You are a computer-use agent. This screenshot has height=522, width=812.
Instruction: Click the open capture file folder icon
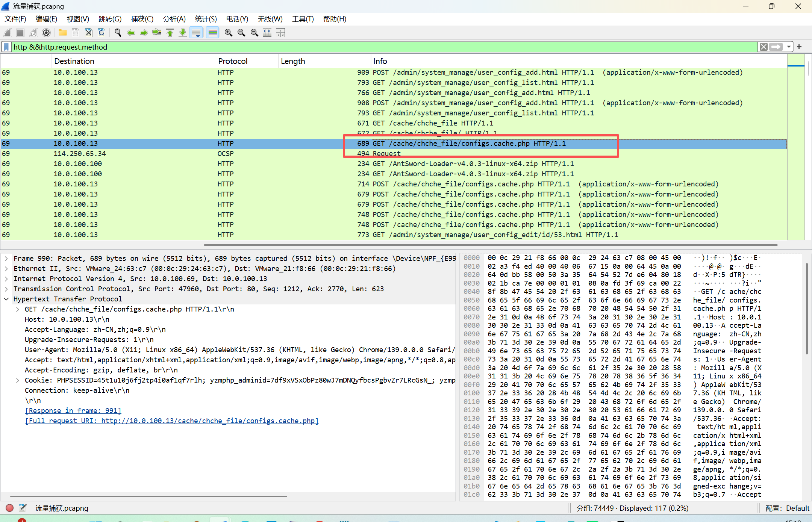63,33
